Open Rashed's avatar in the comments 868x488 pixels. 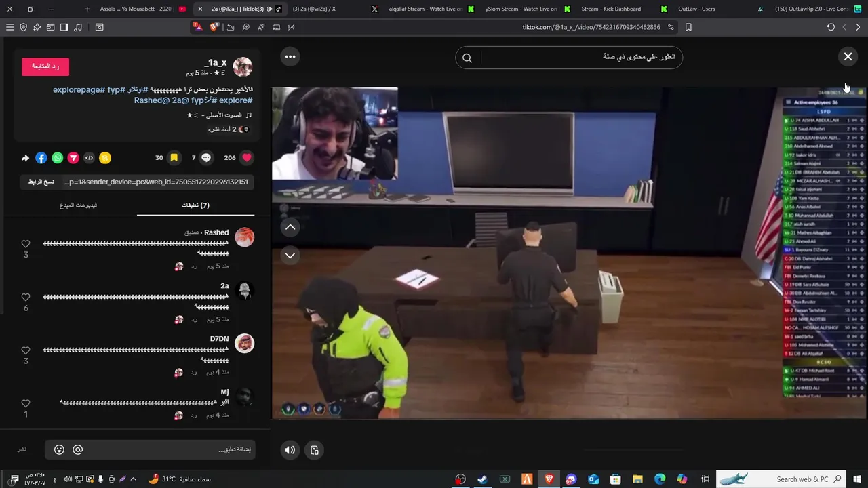coord(244,237)
